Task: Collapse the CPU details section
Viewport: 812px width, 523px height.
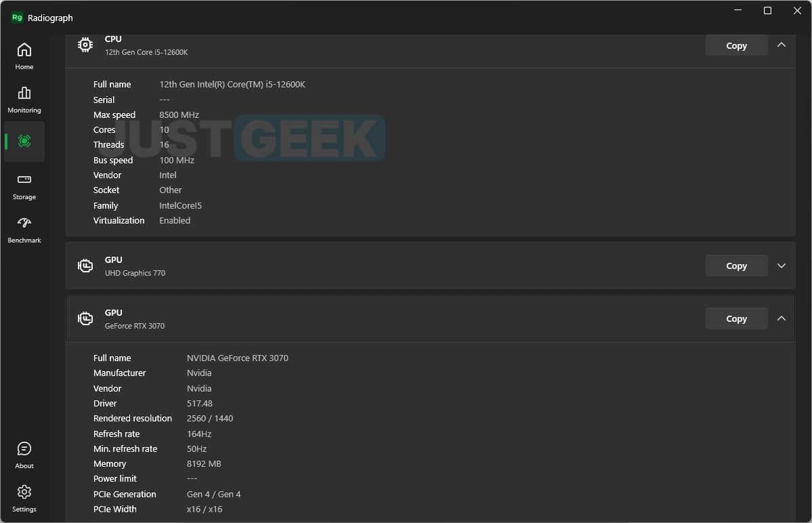Action: (781, 45)
